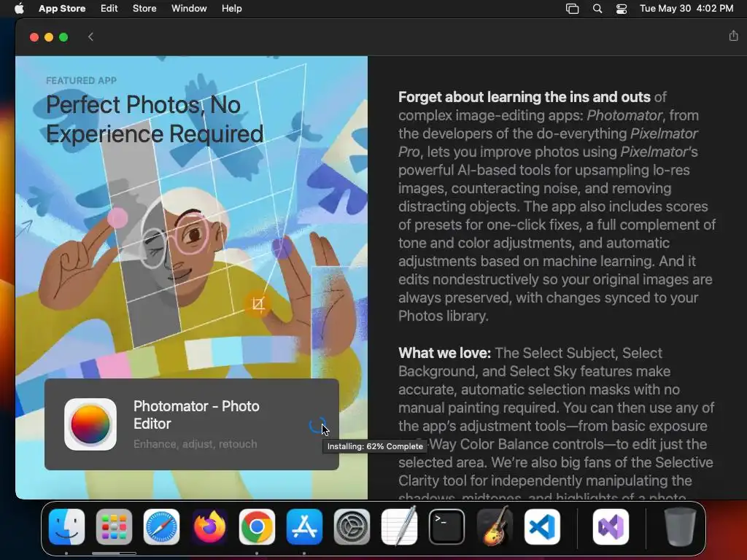Screen dimensions: 747x560
Task: Click 'Enhance, adjust, retouch' subtitle
Action: coord(196,444)
